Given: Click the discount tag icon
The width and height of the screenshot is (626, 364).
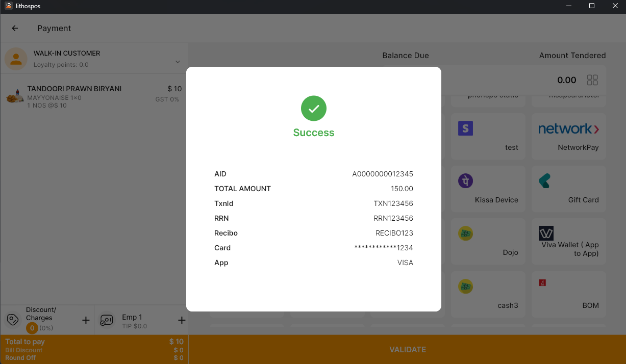Looking at the screenshot, I should point(12,320).
